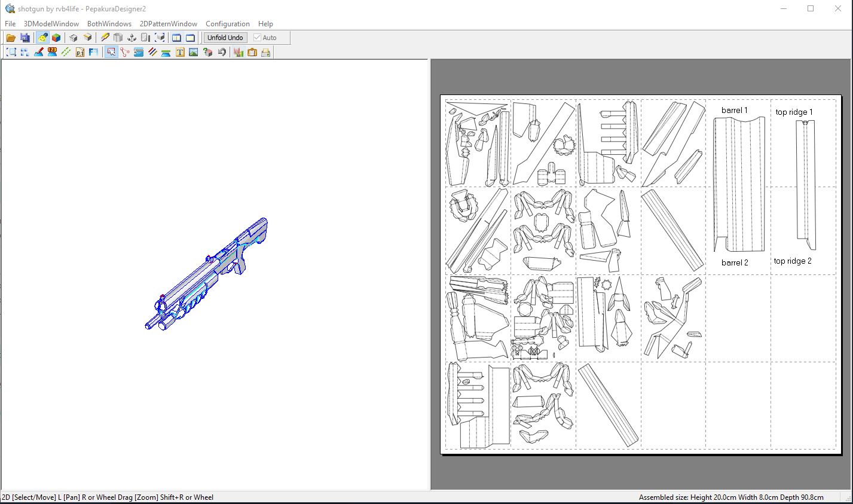Select the yellow pencil edge tool icon
853x504 pixels.
point(105,38)
